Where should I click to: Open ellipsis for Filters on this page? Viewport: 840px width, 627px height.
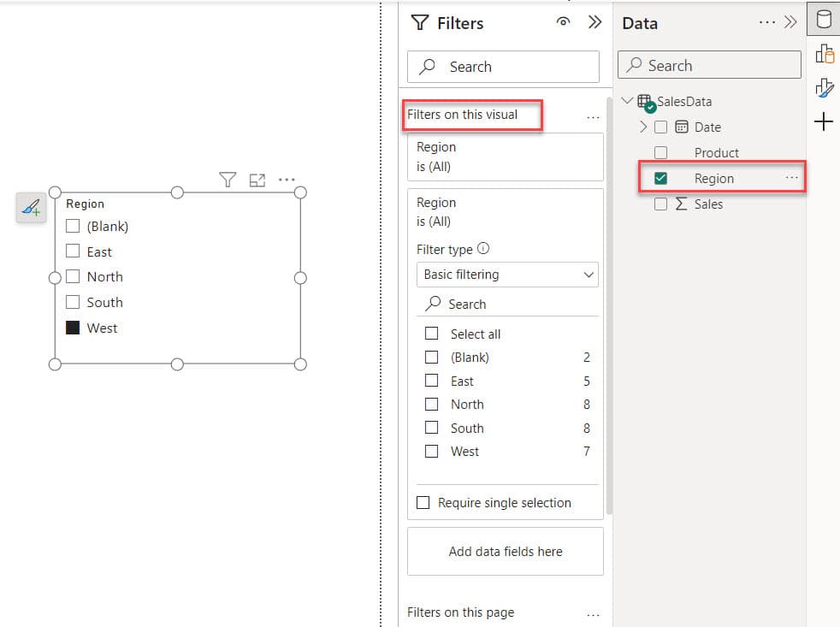click(593, 615)
